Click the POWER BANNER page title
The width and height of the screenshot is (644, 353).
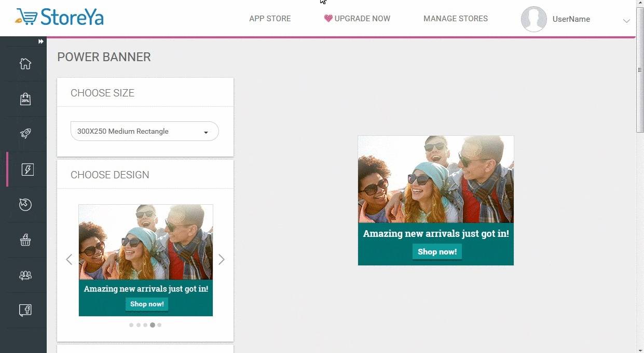pyautogui.click(x=104, y=57)
